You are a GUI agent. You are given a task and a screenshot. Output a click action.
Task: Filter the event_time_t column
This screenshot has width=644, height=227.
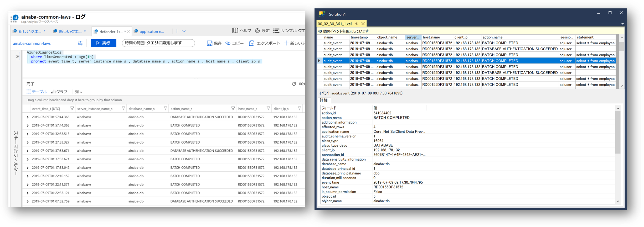coord(72,108)
